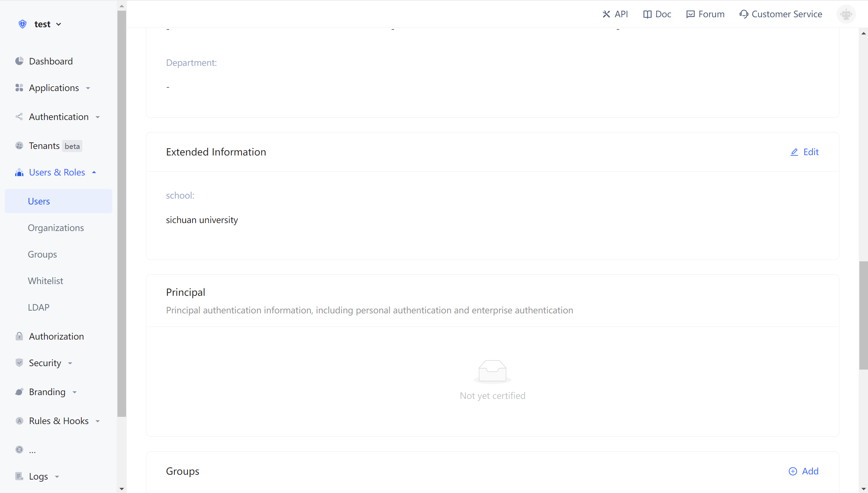Click the main page vertical scrollbar thumb
The image size is (868, 493).
[863, 315]
